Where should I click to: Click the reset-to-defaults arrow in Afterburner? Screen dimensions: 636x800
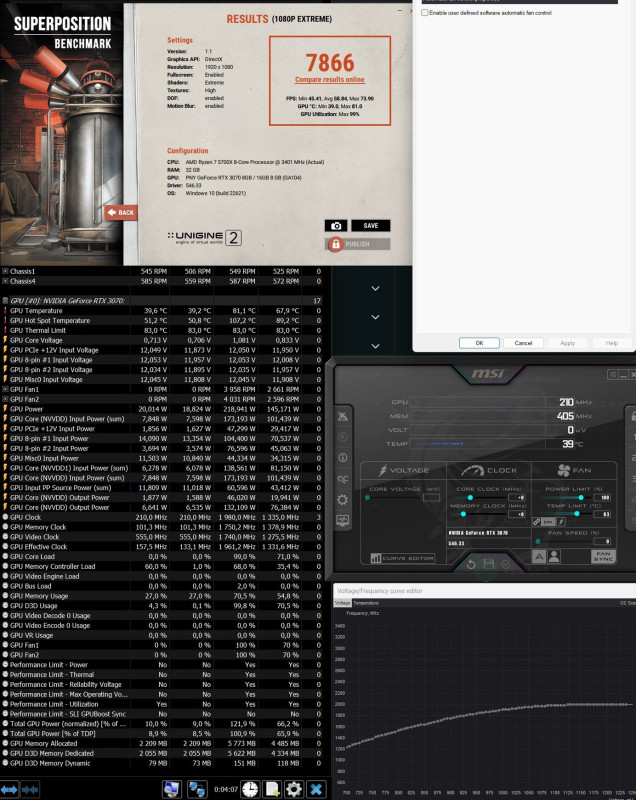point(471,564)
